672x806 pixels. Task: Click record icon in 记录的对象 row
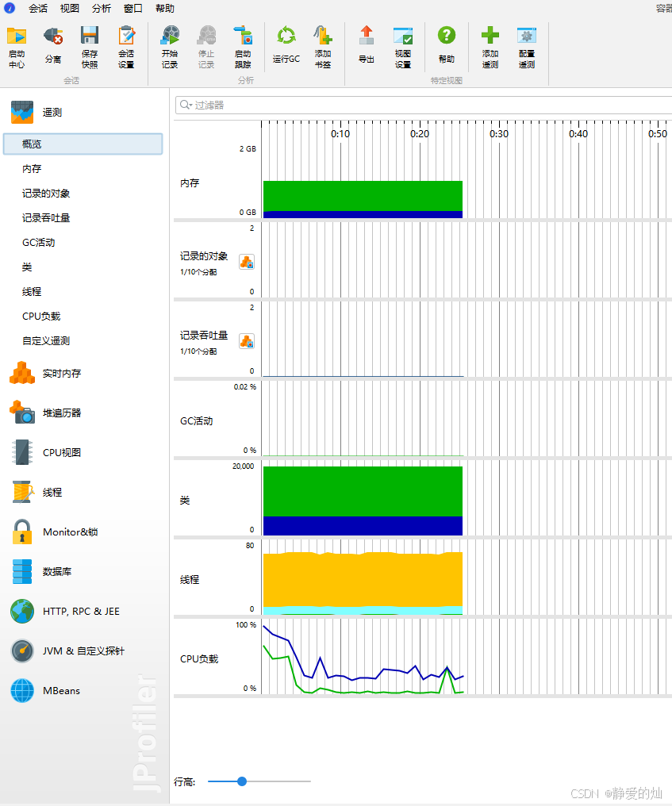click(x=247, y=262)
